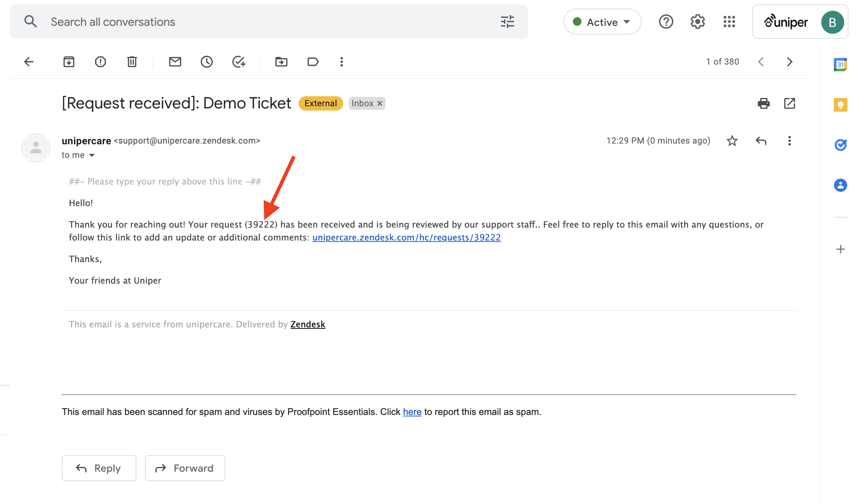This screenshot has height=504, width=860.
Task: Focus the Search all conversations field
Action: (x=269, y=22)
